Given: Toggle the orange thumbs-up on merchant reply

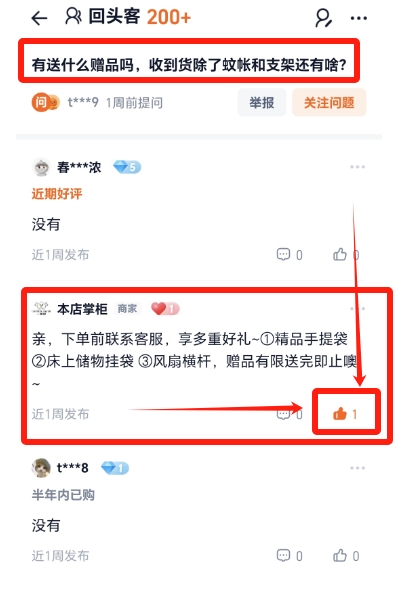Looking at the screenshot, I should 345,414.
